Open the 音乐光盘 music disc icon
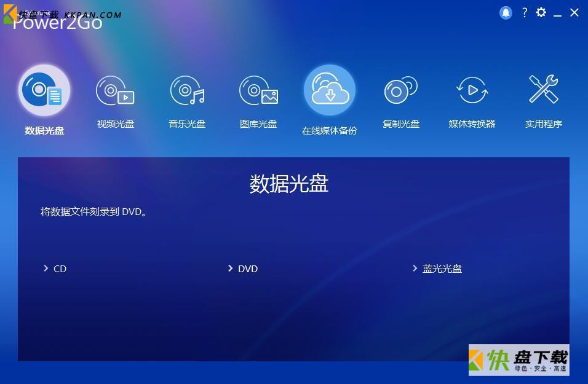This screenshot has width=588, height=384. pos(187,90)
